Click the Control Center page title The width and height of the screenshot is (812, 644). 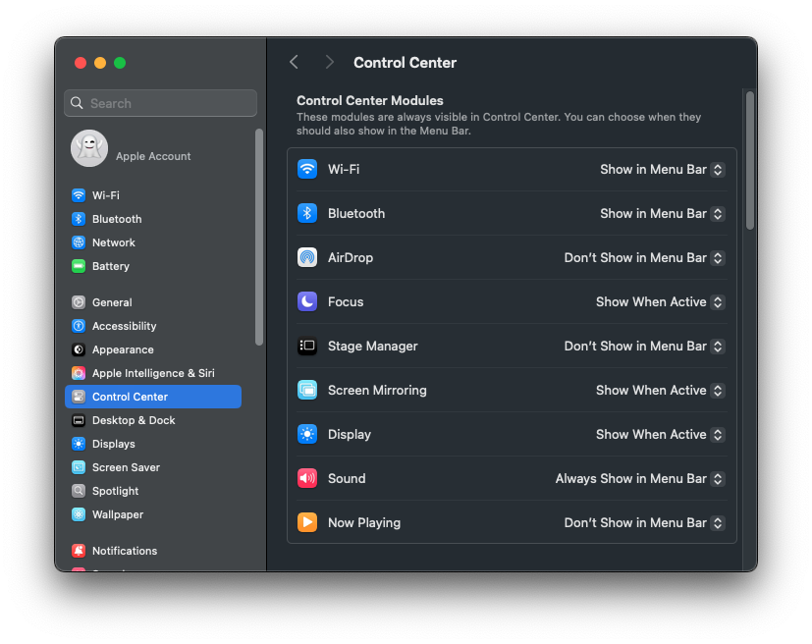[405, 63]
